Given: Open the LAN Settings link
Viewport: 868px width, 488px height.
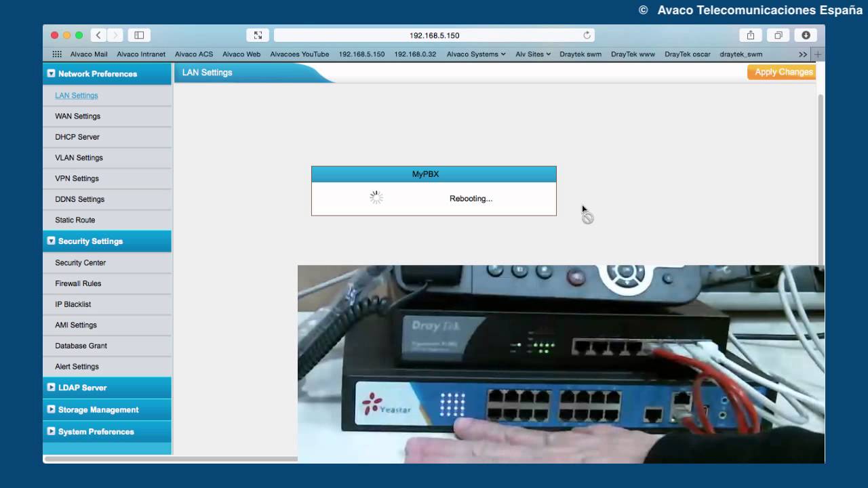Looking at the screenshot, I should click(77, 96).
